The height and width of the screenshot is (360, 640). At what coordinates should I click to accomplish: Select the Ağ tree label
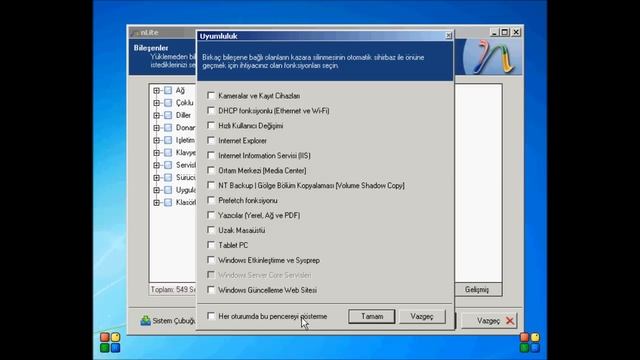pos(180,91)
